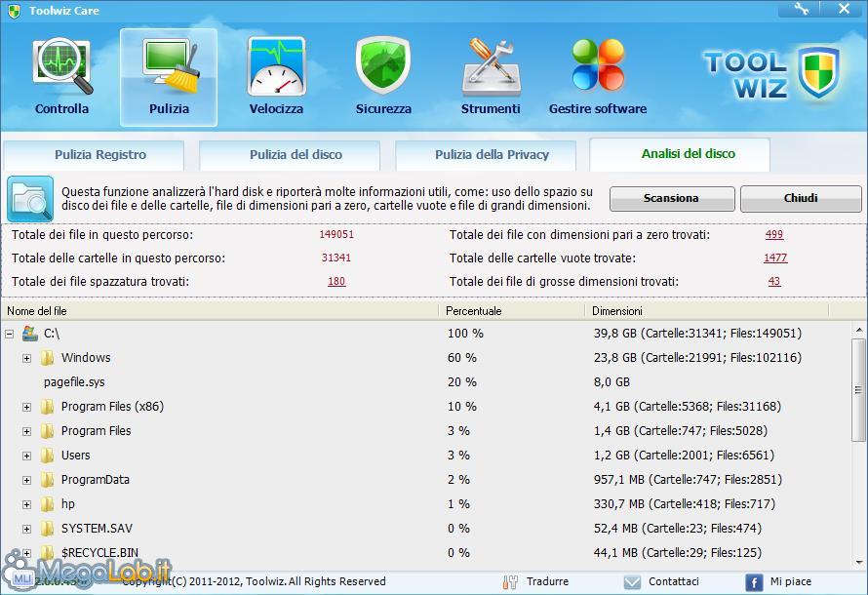This screenshot has width=868, height=595.
Task: Click the Contattaci link
Action: tap(674, 581)
